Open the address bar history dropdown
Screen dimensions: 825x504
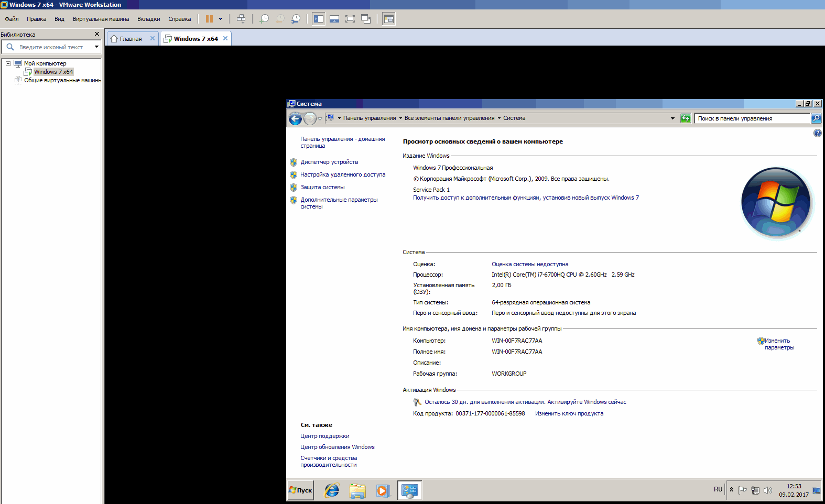pyautogui.click(x=672, y=118)
